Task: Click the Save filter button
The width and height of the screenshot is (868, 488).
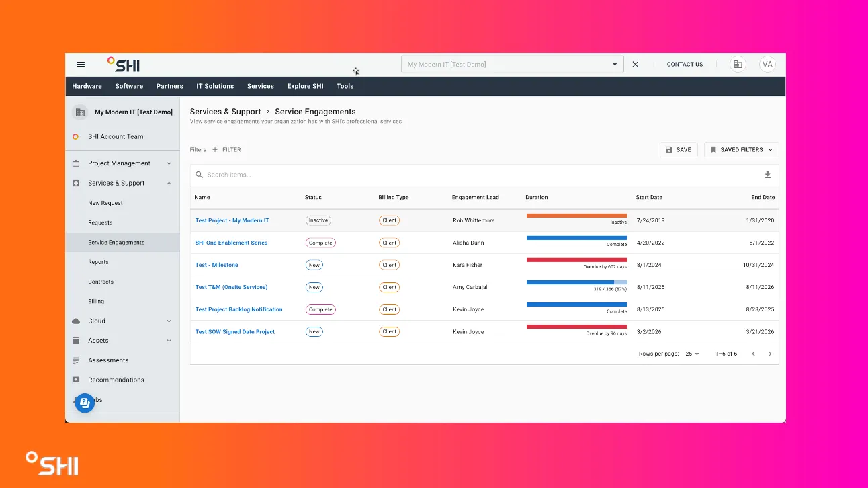Action: pos(679,150)
